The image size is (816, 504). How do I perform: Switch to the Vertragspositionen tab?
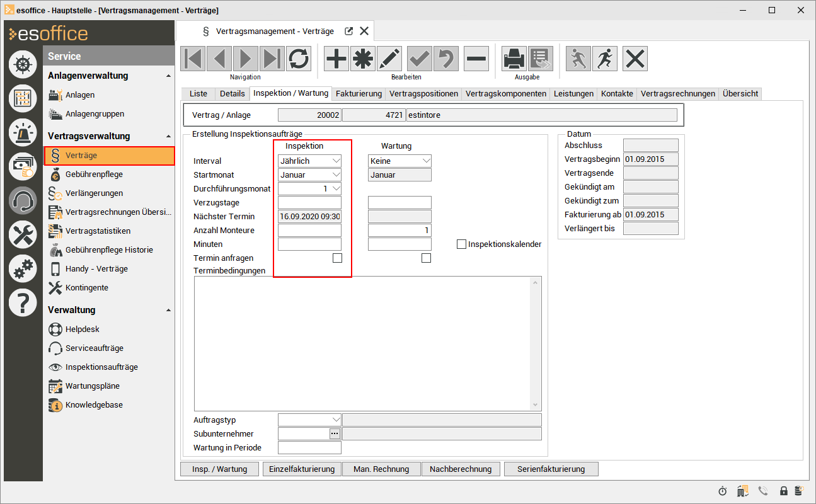pyautogui.click(x=423, y=94)
